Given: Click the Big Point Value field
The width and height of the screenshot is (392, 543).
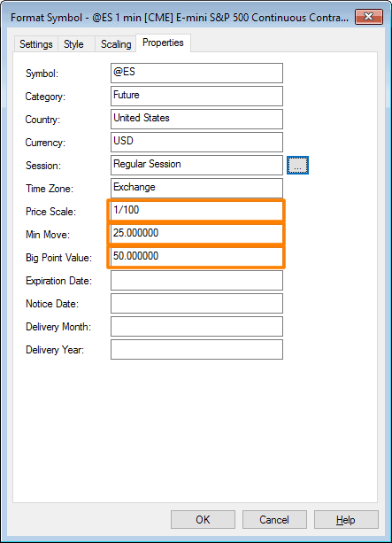Looking at the screenshot, I should tap(196, 257).
